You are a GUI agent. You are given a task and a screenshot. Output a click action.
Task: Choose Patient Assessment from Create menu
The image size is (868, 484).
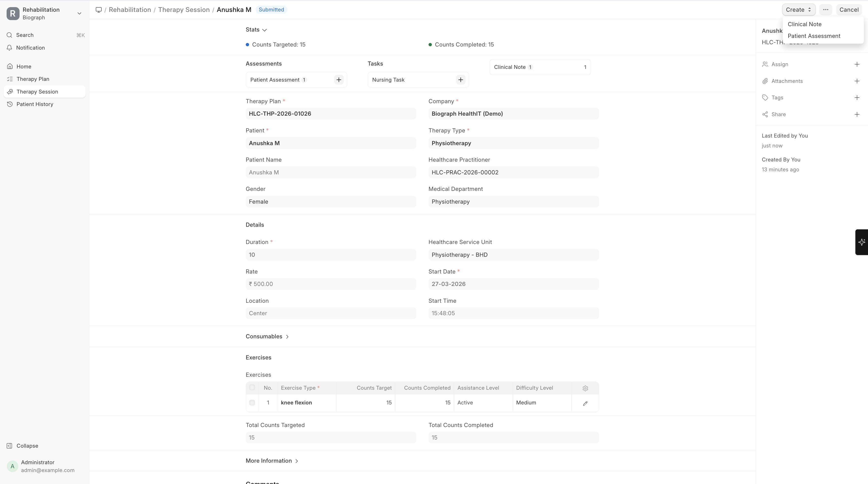coord(814,36)
